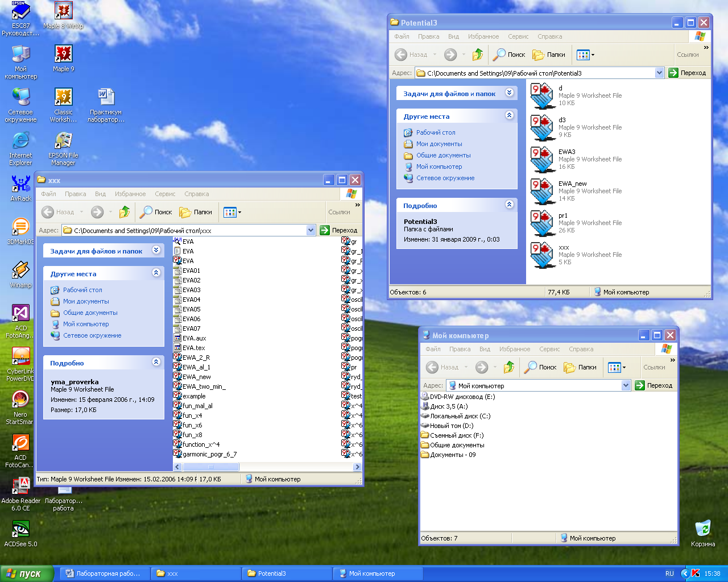Select Съемный диск (F:) drive
This screenshot has width=728, height=582.
[452, 435]
